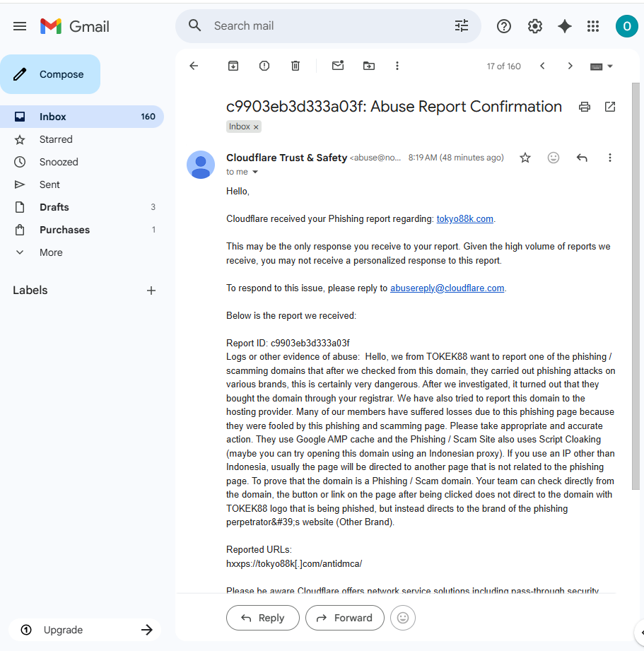Delete this email with trash icon
Screen dimensions: 644x651
[295, 66]
